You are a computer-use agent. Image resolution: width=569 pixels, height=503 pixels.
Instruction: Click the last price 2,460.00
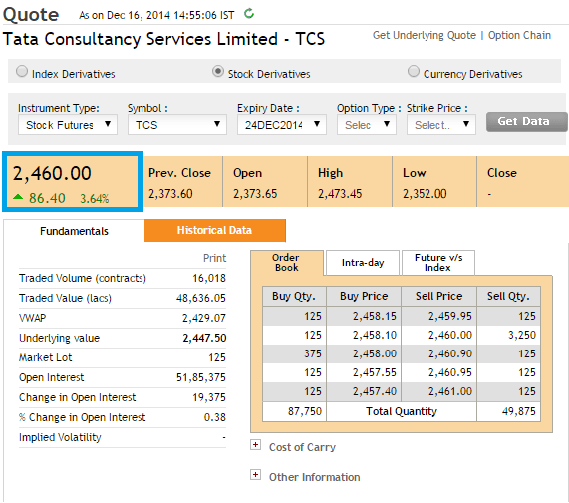(x=52, y=173)
